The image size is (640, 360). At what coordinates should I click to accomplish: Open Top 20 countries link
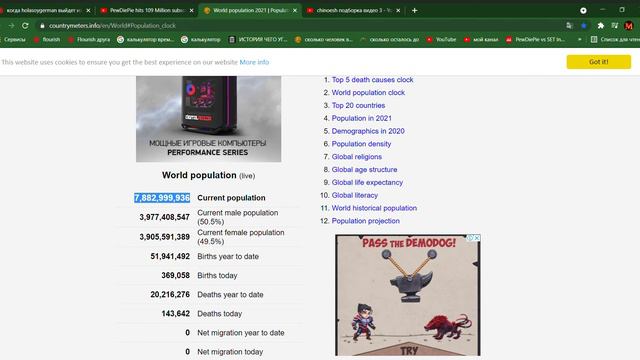[358, 105]
